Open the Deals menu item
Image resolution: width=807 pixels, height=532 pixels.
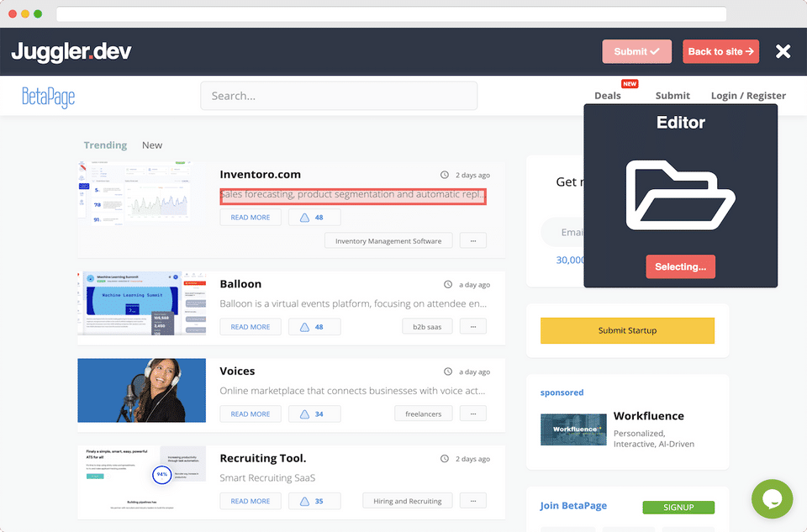tap(607, 96)
